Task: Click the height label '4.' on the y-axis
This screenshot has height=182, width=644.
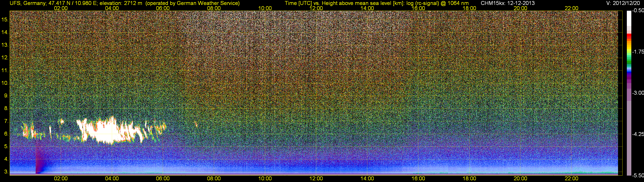Action: tap(6, 159)
